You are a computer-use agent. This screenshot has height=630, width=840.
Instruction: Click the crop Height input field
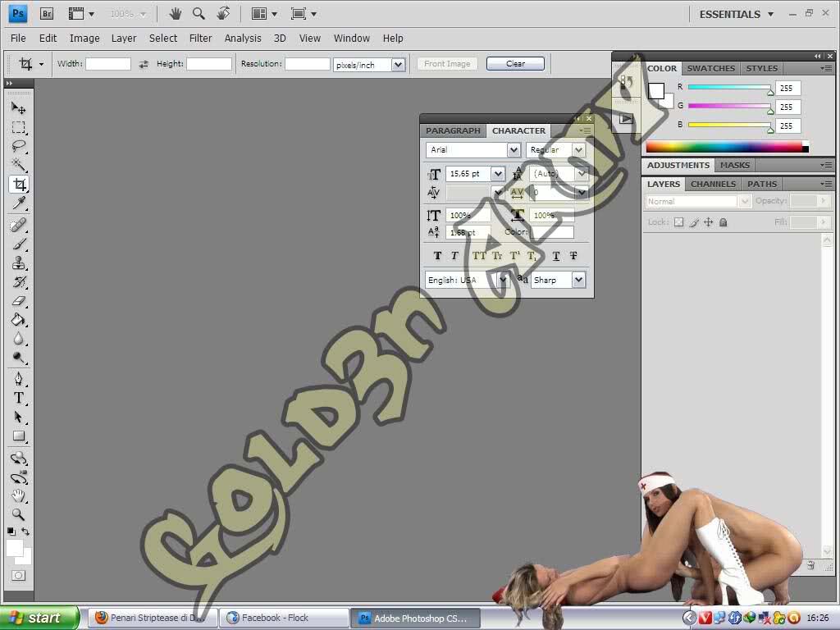(x=209, y=64)
